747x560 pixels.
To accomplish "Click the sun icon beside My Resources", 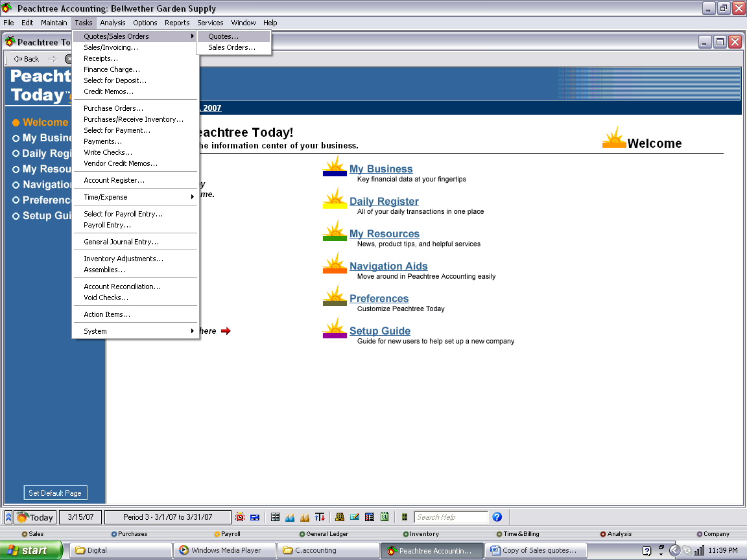I will [335, 231].
